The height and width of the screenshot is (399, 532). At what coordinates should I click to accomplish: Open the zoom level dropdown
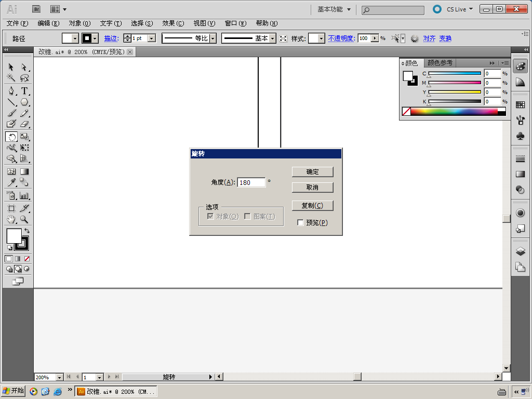click(59, 377)
